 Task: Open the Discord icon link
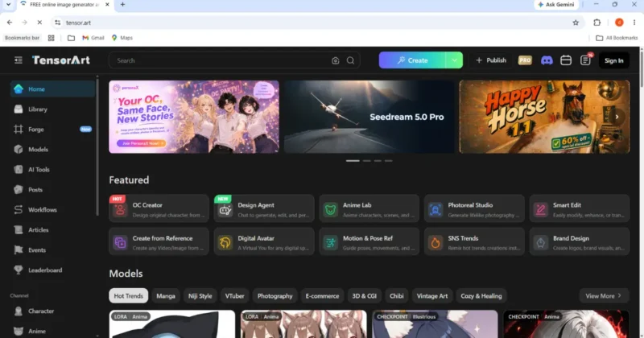coord(547,60)
